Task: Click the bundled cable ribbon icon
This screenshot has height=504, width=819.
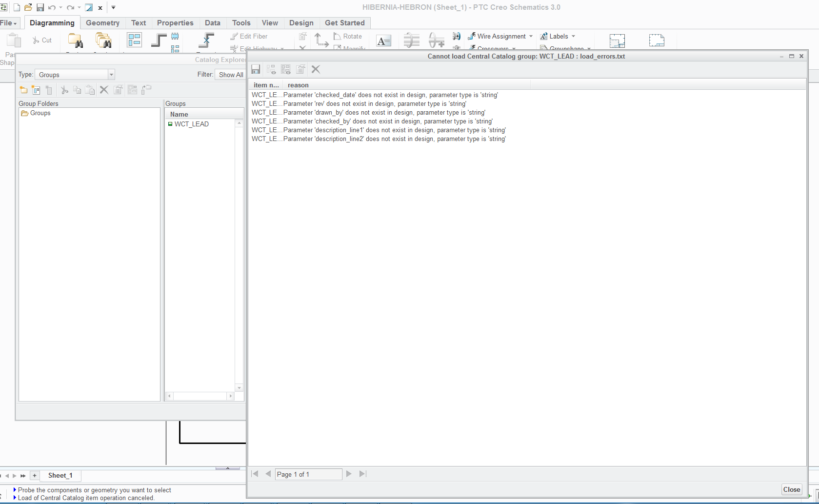Action: (412, 40)
